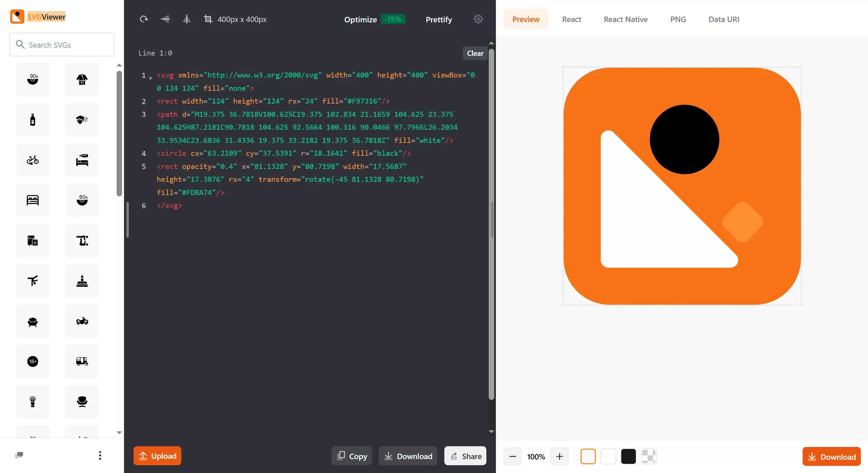Screen dimensions: 868x473
Task: Click the code editor scroll-up arrow
Action: [491, 43]
